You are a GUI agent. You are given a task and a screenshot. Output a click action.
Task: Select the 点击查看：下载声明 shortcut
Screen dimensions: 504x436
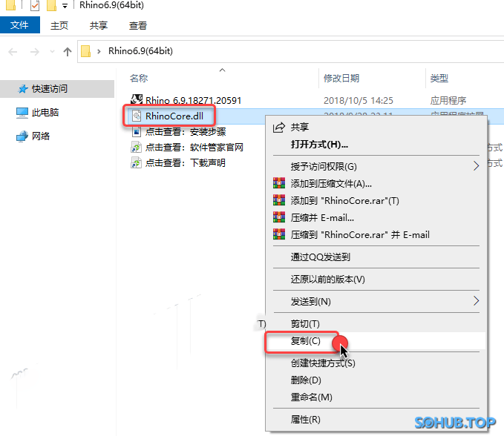click(x=185, y=163)
